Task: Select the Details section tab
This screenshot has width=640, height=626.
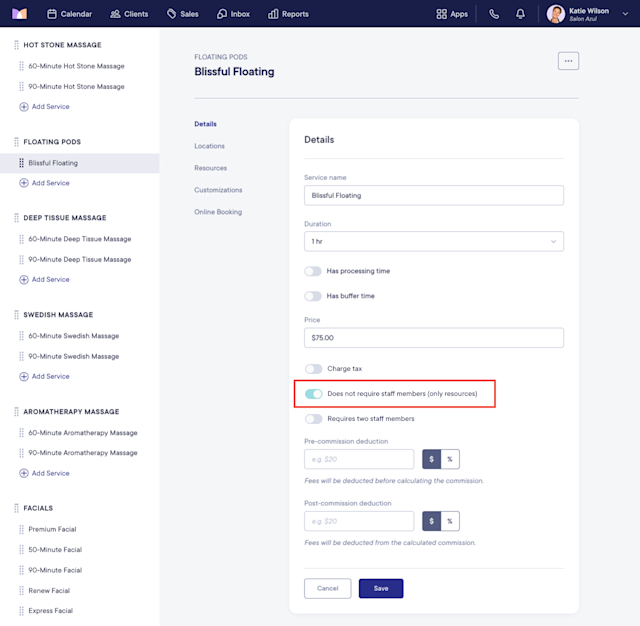Action: 205,124
